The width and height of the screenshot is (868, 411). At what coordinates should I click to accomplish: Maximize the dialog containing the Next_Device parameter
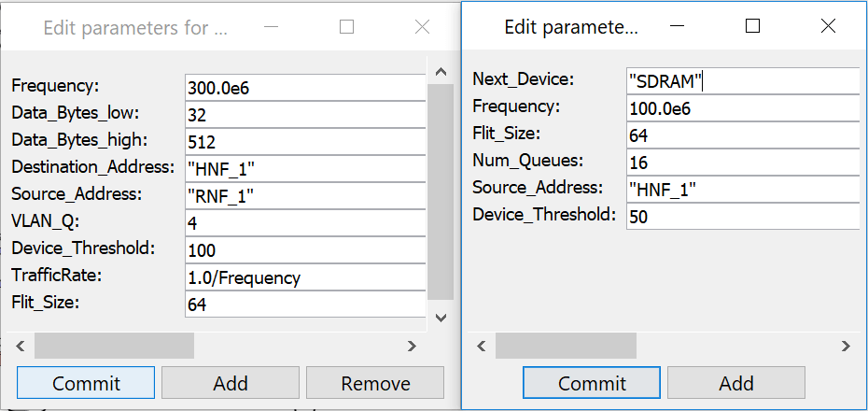(x=752, y=27)
